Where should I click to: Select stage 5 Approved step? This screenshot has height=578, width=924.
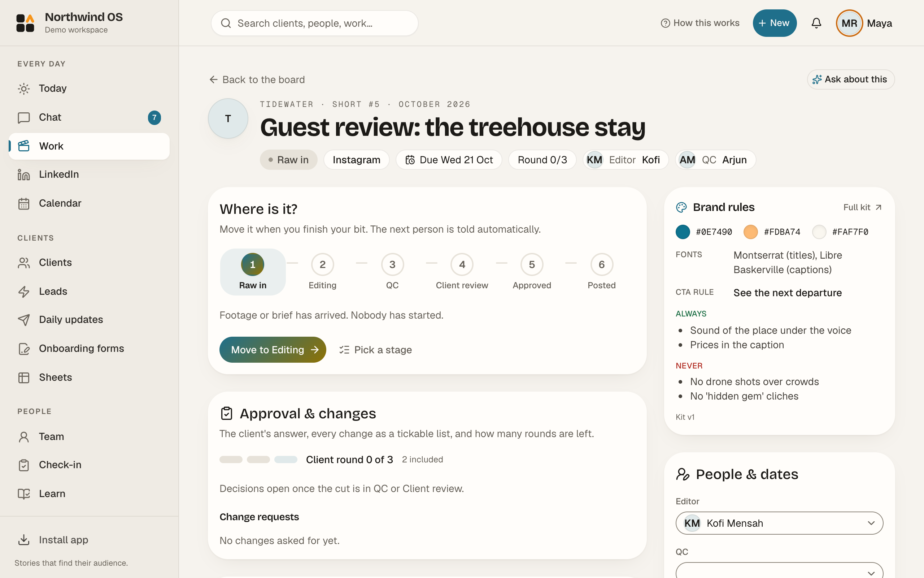pyautogui.click(x=532, y=272)
